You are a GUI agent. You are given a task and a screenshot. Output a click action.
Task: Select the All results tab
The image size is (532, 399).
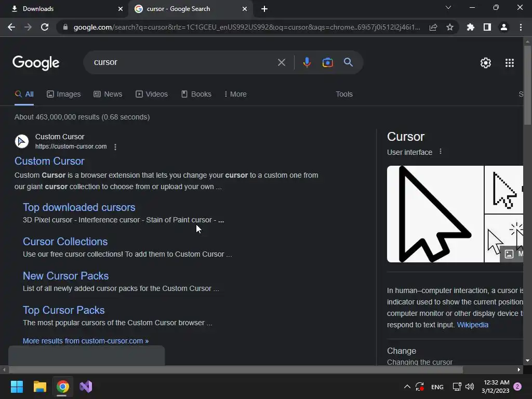[24, 94]
